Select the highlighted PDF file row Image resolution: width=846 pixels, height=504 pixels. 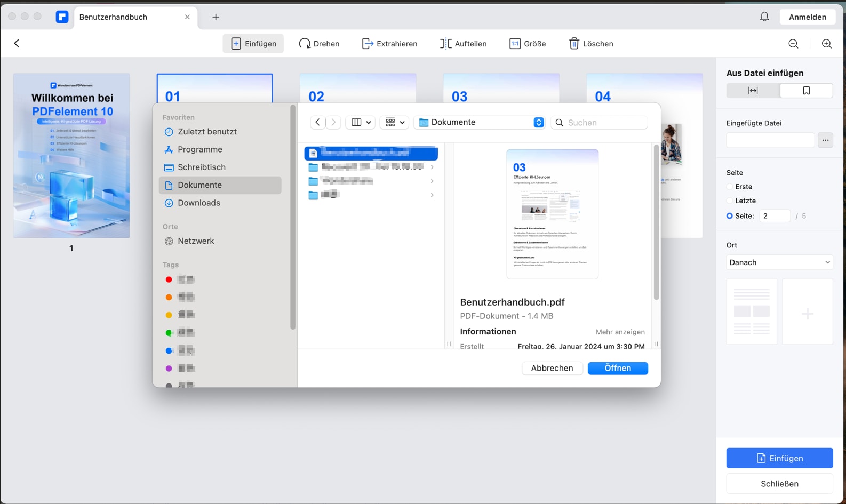click(371, 153)
